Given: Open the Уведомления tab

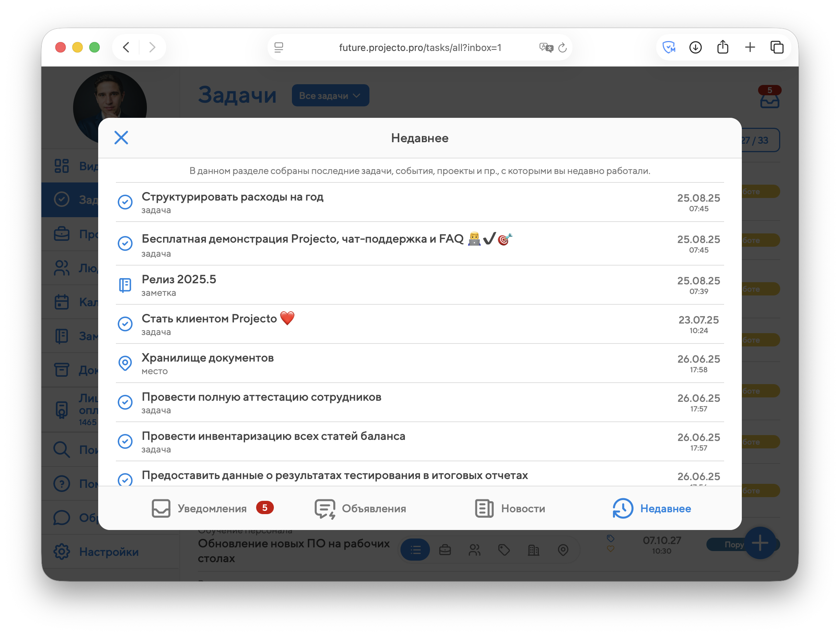Looking at the screenshot, I should tap(212, 508).
